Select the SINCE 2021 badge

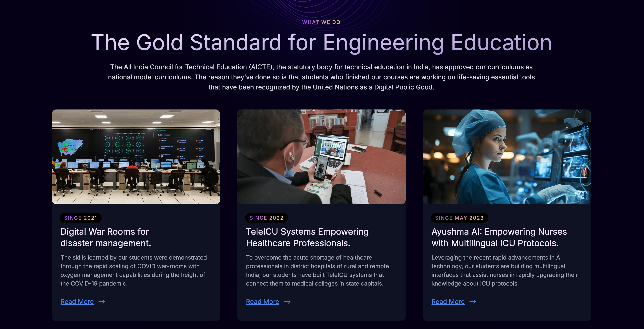81,218
